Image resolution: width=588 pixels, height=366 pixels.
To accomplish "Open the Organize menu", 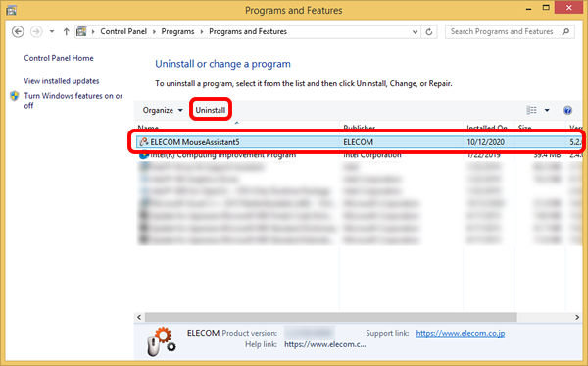I will coord(163,110).
